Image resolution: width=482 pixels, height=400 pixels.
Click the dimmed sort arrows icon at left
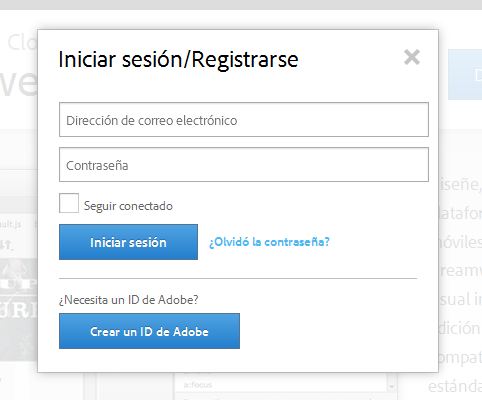[x=7, y=245]
